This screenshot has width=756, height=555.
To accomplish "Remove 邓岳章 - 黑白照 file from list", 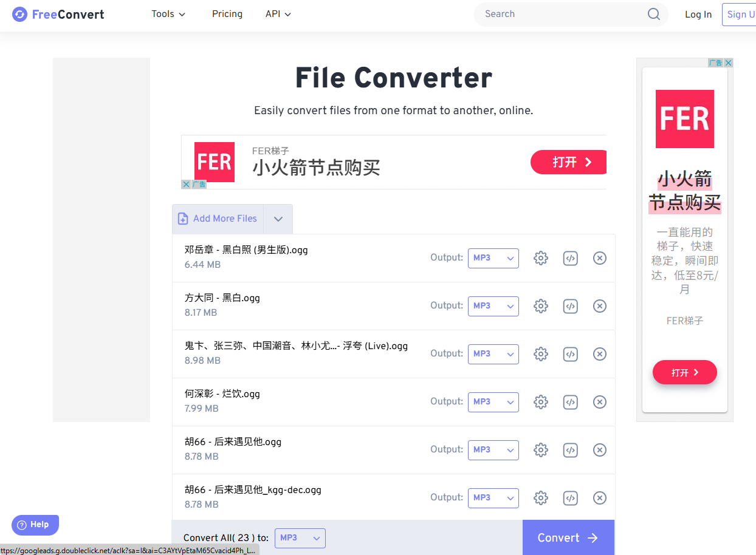I will tap(600, 258).
